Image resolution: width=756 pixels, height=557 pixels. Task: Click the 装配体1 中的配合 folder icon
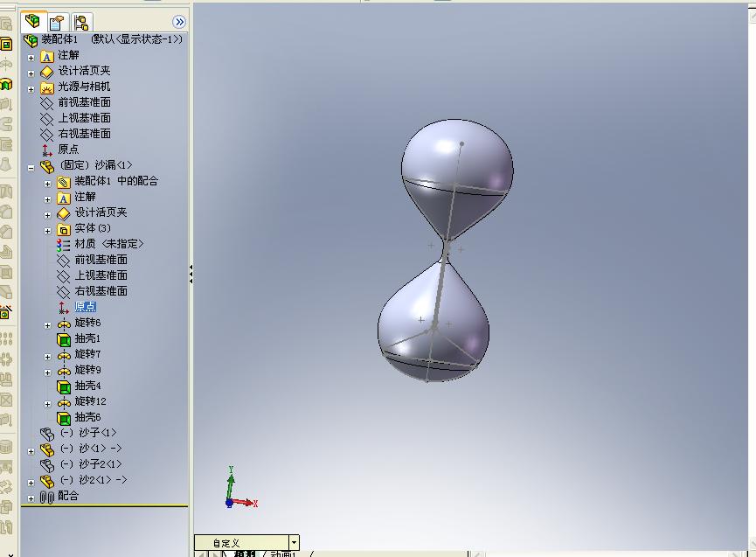(64, 182)
